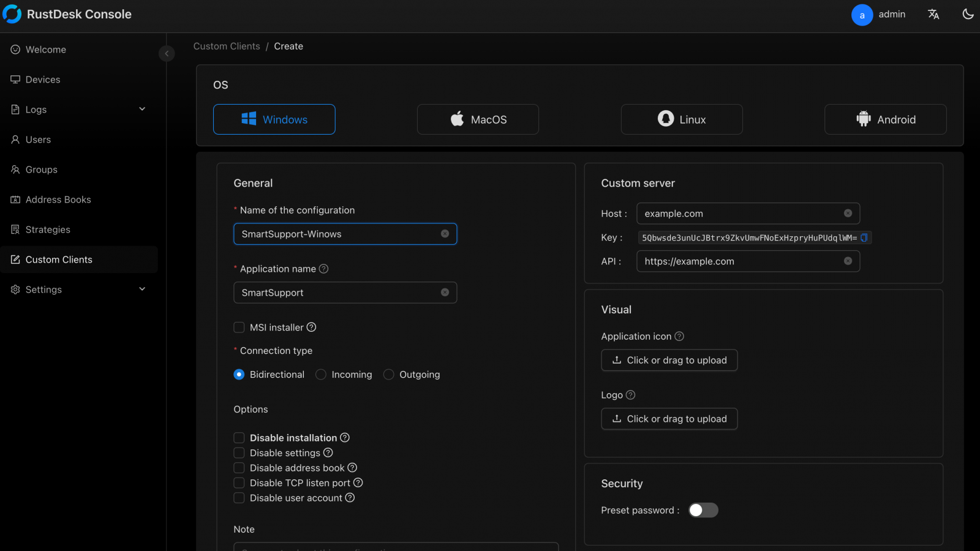
Task: Open help for MSI installer
Action: point(311,328)
